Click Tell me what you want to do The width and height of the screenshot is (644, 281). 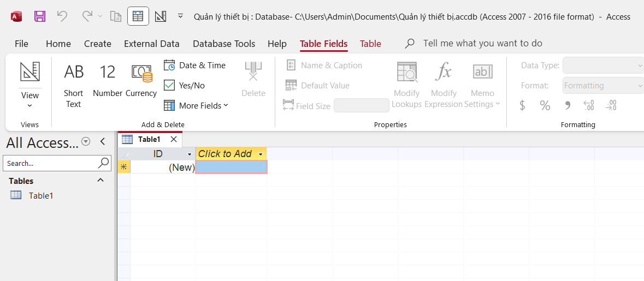pos(482,44)
